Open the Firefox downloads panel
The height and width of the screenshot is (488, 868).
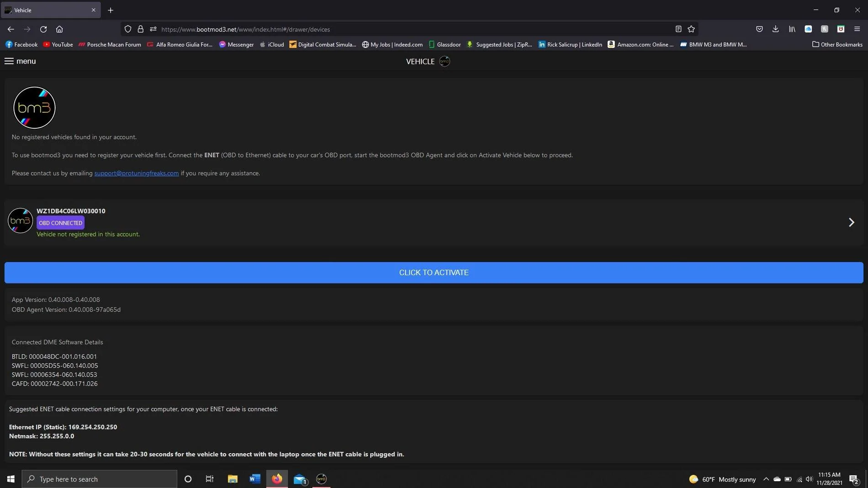click(x=776, y=29)
